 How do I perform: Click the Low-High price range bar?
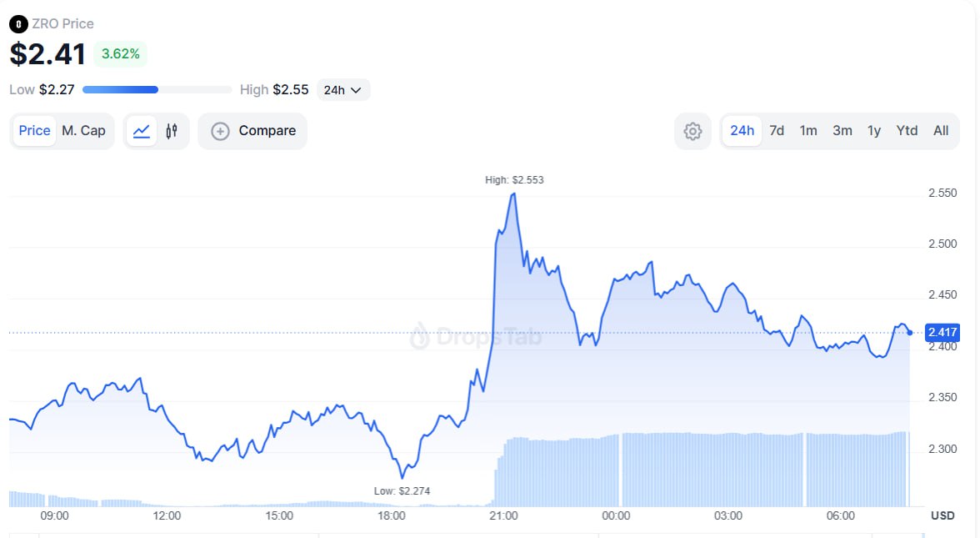pos(157,90)
